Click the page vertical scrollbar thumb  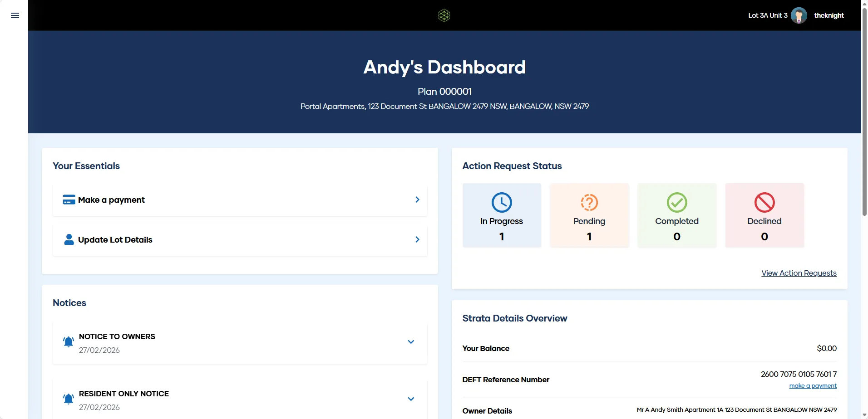click(864, 112)
